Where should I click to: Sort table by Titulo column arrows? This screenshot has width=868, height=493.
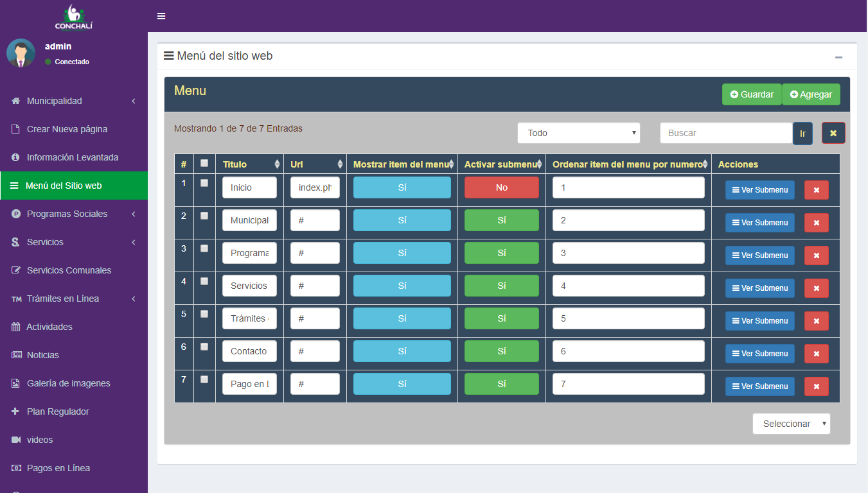point(277,164)
